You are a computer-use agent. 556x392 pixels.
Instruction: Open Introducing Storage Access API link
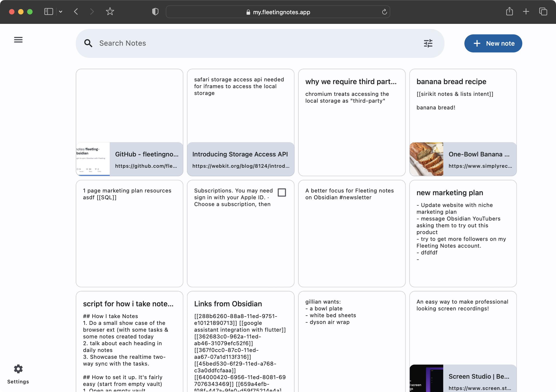(x=240, y=159)
